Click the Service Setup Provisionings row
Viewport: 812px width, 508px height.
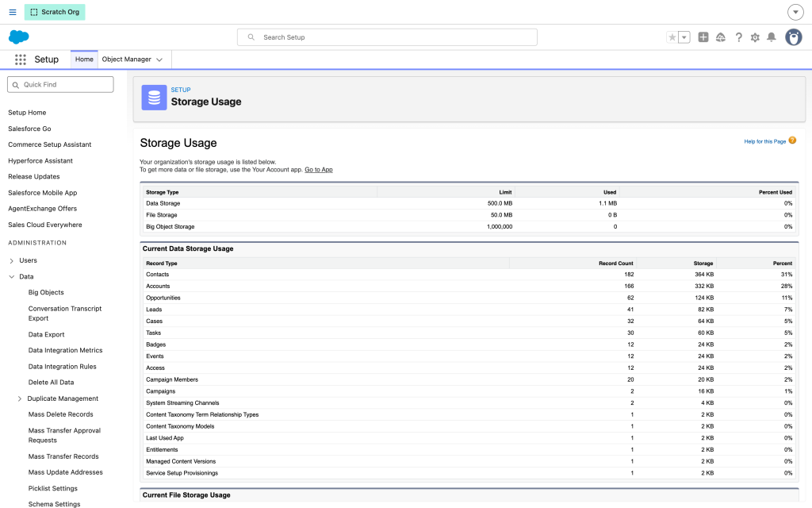click(469, 473)
